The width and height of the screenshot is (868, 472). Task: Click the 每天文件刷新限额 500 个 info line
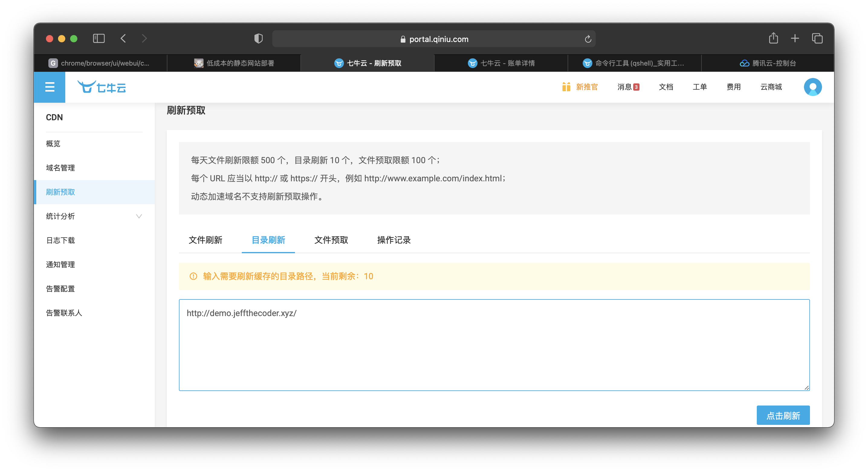(x=316, y=160)
